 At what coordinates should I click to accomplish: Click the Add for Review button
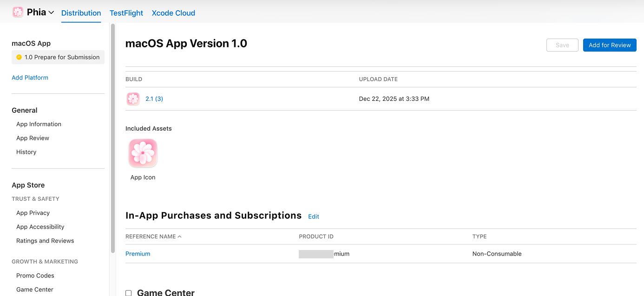(610, 45)
